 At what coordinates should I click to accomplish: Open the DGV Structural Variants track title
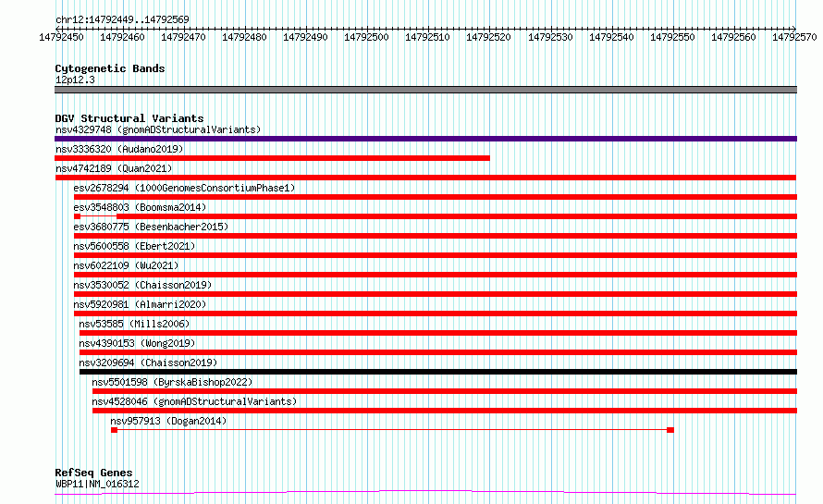point(129,118)
